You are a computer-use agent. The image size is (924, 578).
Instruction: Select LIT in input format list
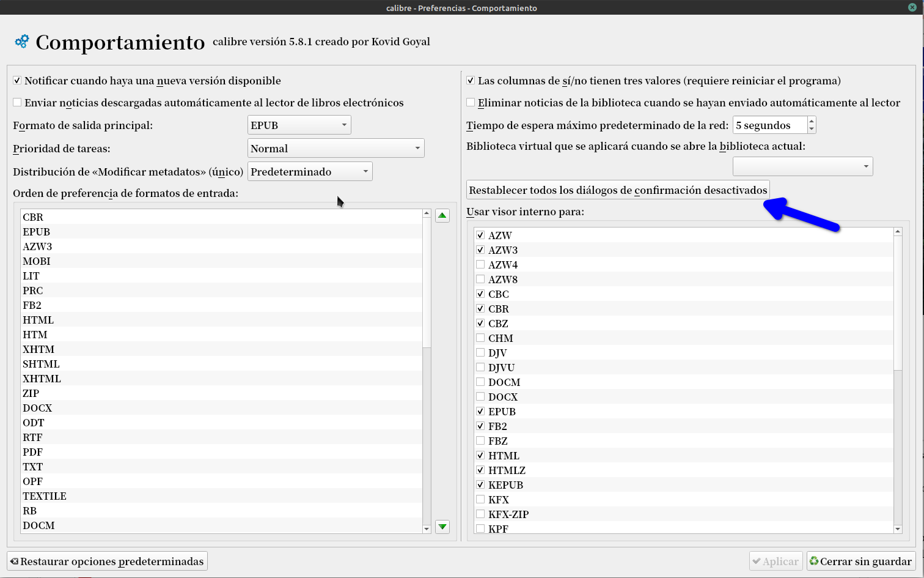point(221,276)
